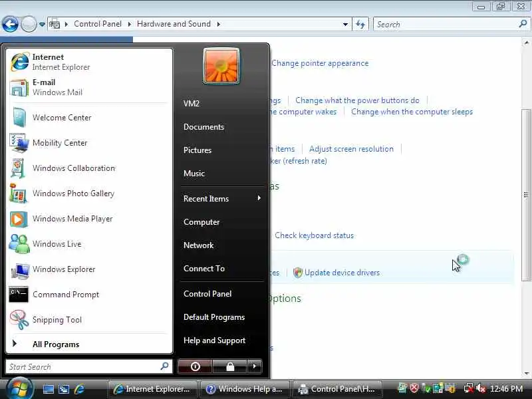532x399 pixels.
Task: Click the Update device drivers shield icon
Action: tap(297, 273)
